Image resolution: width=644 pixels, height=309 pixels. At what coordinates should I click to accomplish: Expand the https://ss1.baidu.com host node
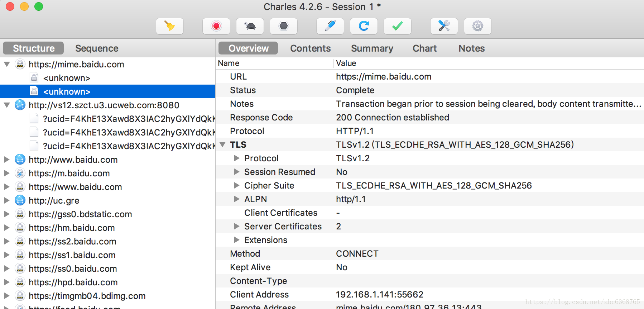[7, 255]
